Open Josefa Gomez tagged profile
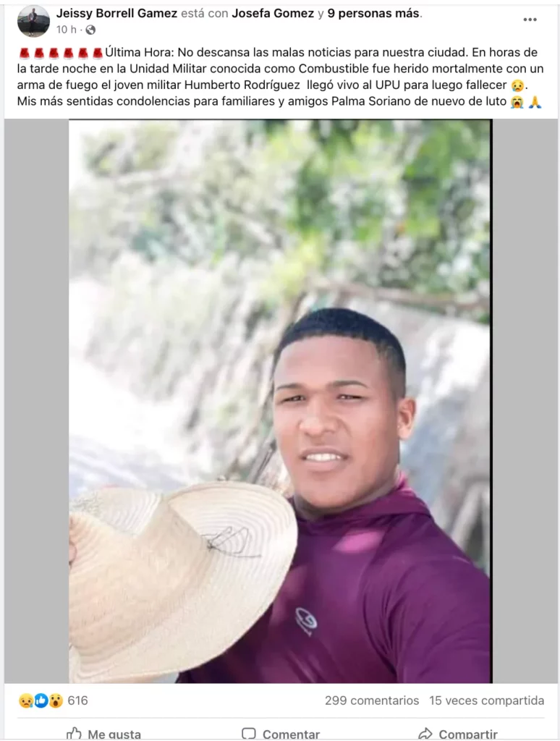The image size is (560, 741). [x=273, y=13]
